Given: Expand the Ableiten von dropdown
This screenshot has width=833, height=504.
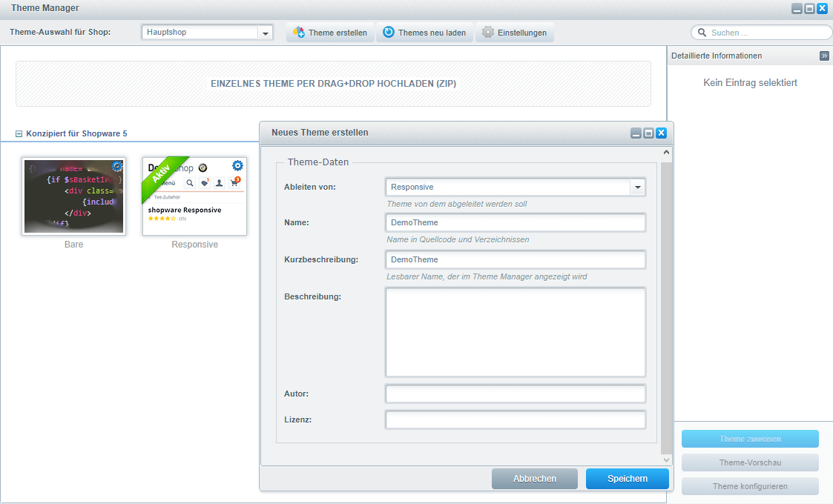Looking at the screenshot, I should pyautogui.click(x=637, y=188).
